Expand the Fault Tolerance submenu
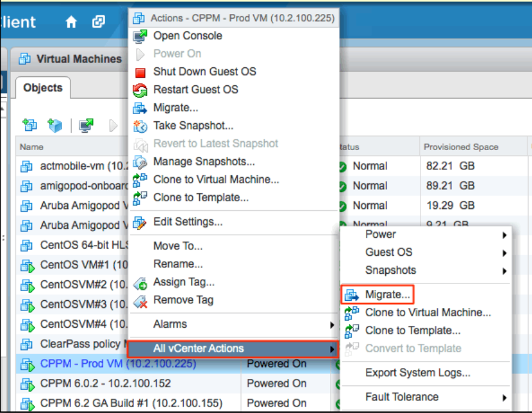This screenshot has width=532, height=413. [426, 397]
